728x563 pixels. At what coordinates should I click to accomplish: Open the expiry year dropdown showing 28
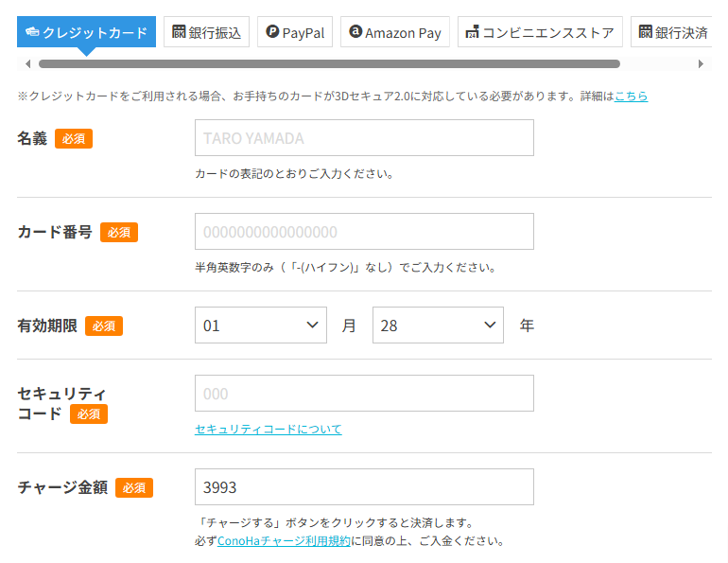point(438,325)
